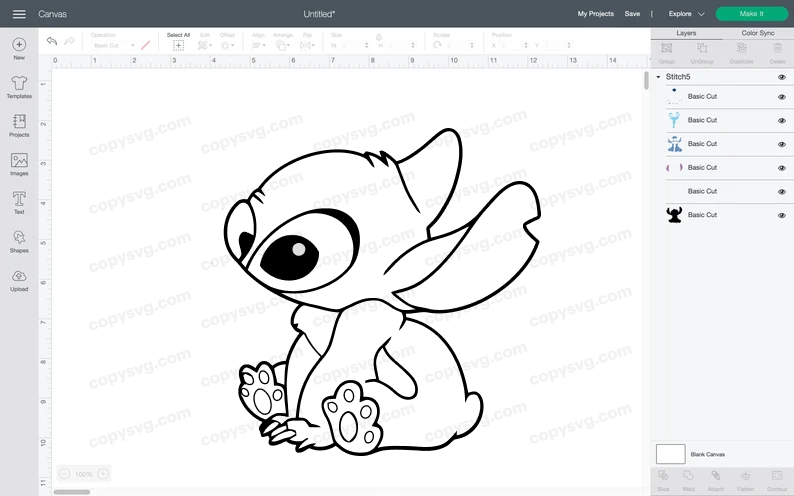Click the Group layers icon
Image resolution: width=794 pixels, height=496 pixels.
click(x=666, y=48)
